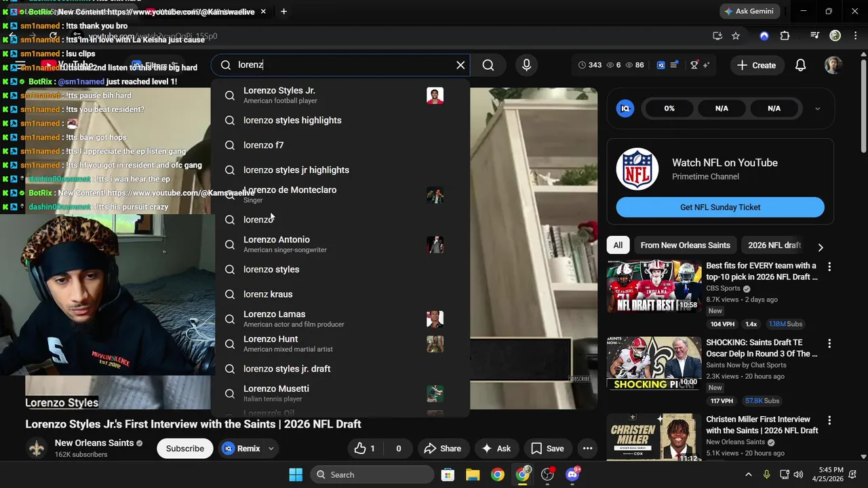Open Microsoft Store taskbar icon
Image resolution: width=868 pixels, height=488 pixels.
[447, 474]
